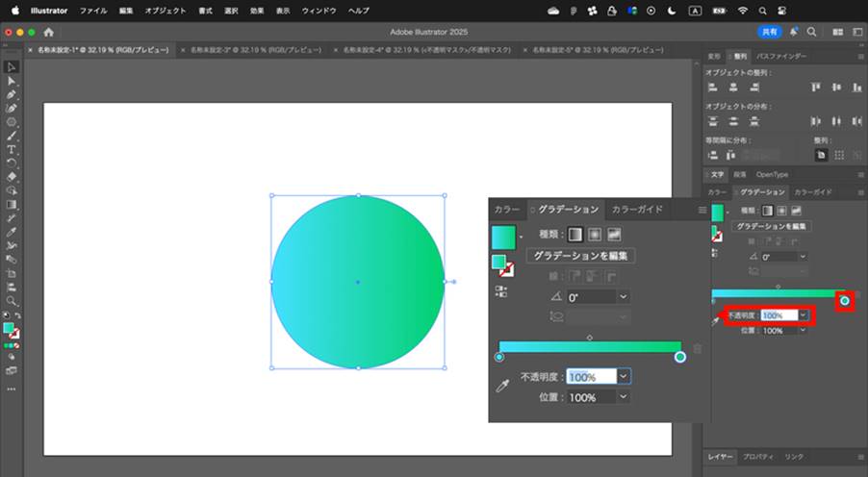Click the reverse gradient icon
The image size is (868, 477).
pos(500,291)
